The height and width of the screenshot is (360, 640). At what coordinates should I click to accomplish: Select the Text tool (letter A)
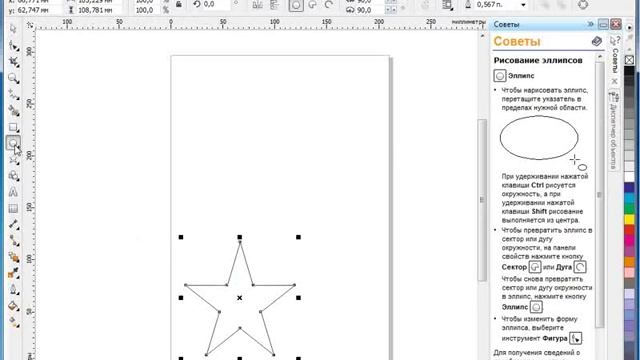coord(13,192)
